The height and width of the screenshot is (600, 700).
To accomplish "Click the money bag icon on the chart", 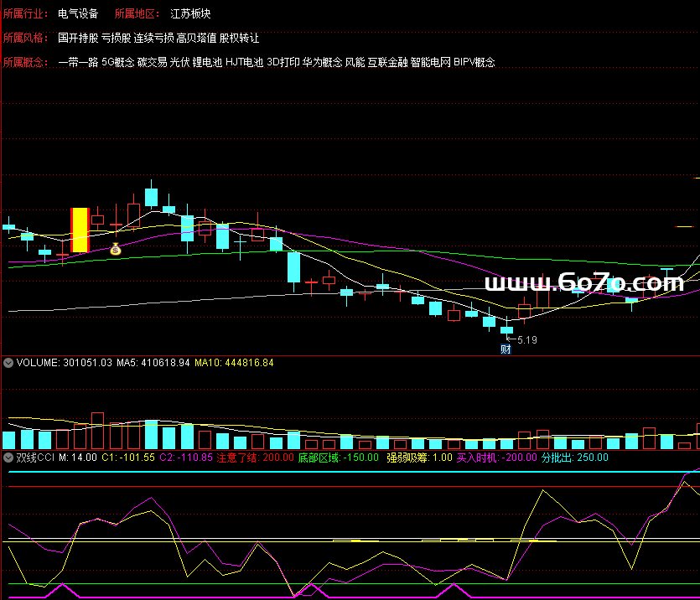I will [x=116, y=249].
